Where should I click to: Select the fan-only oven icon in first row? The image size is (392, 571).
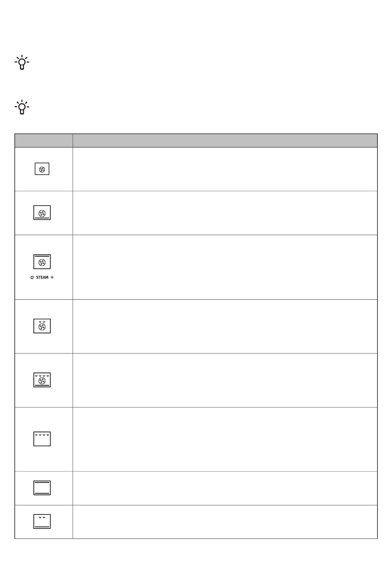tap(42, 169)
